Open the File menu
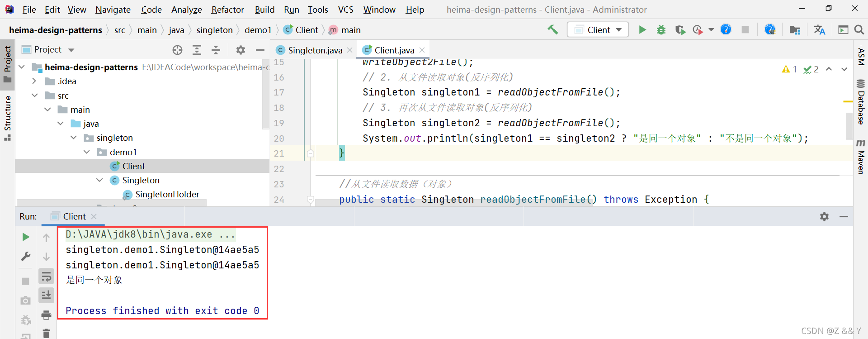The height and width of the screenshot is (339, 868). click(x=29, y=10)
